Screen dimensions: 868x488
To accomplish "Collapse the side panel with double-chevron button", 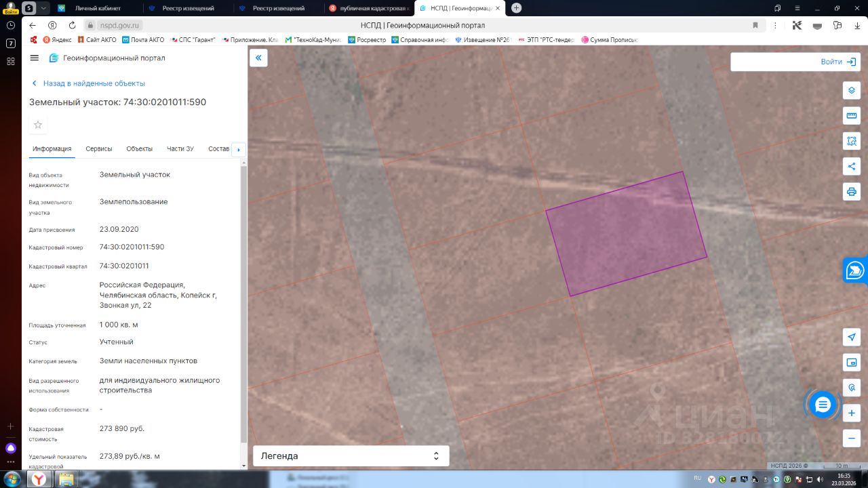I will tap(258, 58).
